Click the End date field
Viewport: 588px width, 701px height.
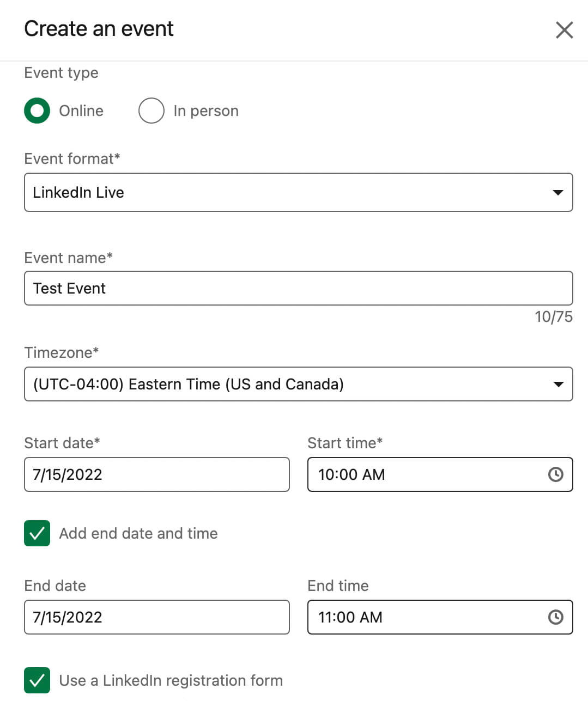(x=157, y=617)
